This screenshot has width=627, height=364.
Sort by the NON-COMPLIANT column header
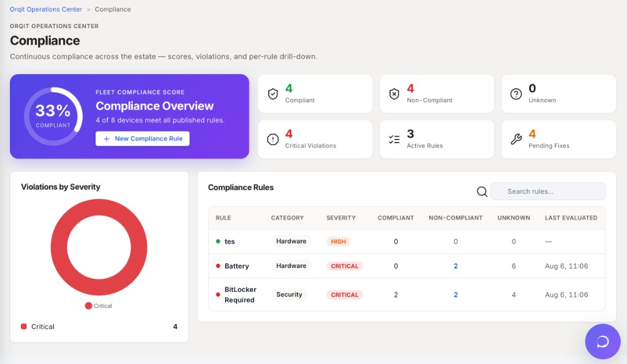pos(456,218)
